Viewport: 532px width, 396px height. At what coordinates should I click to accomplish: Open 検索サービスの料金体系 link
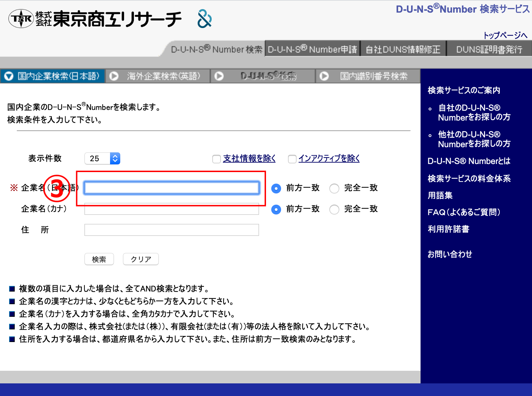coord(469,179)
